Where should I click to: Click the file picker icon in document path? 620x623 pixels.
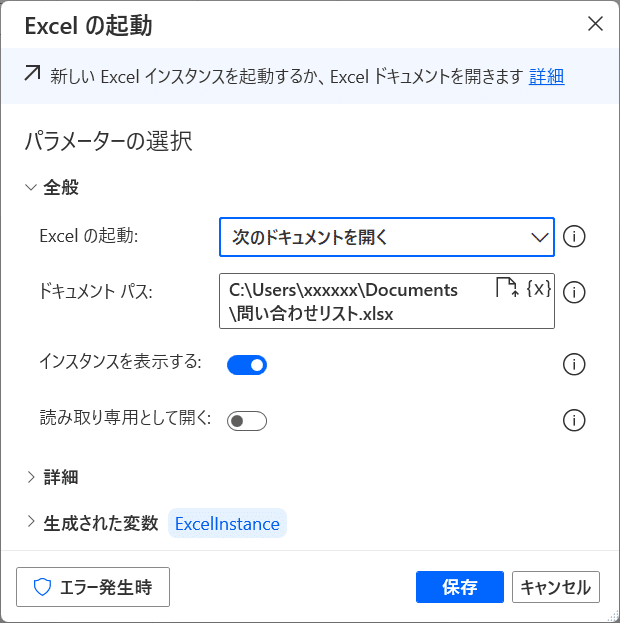pos(507,288)
